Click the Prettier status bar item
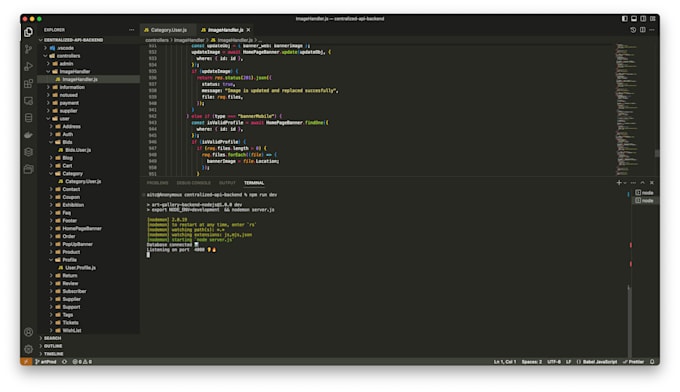This screenshot has width=680, height=392. [x=634, y=362]
